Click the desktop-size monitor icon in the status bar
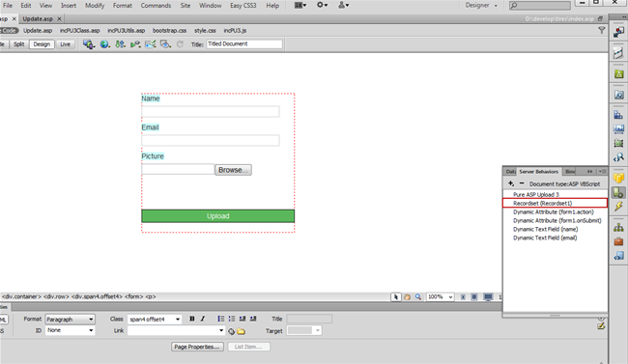Image resolution: width=628 pixels, height=364 pixels. (x=488, y=296)
